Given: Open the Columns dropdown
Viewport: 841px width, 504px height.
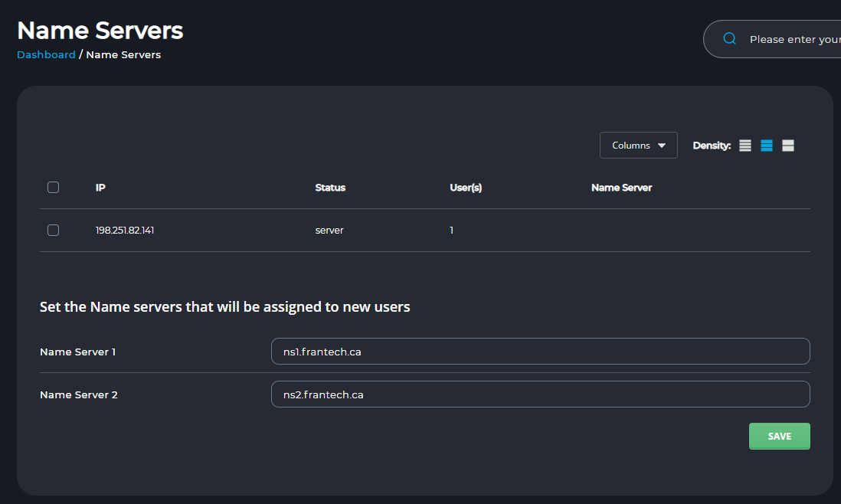Looking at the screenshot, I should tap(638, 146).
